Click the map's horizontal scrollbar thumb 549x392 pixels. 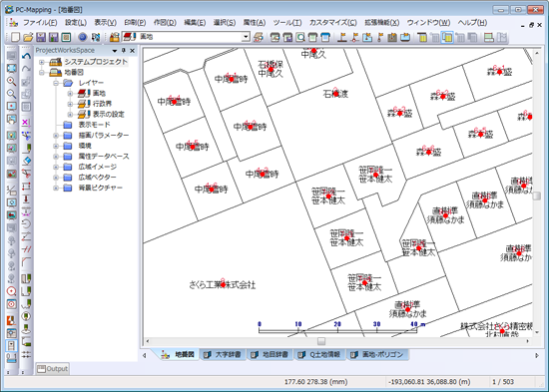click(x=321, y=341)
